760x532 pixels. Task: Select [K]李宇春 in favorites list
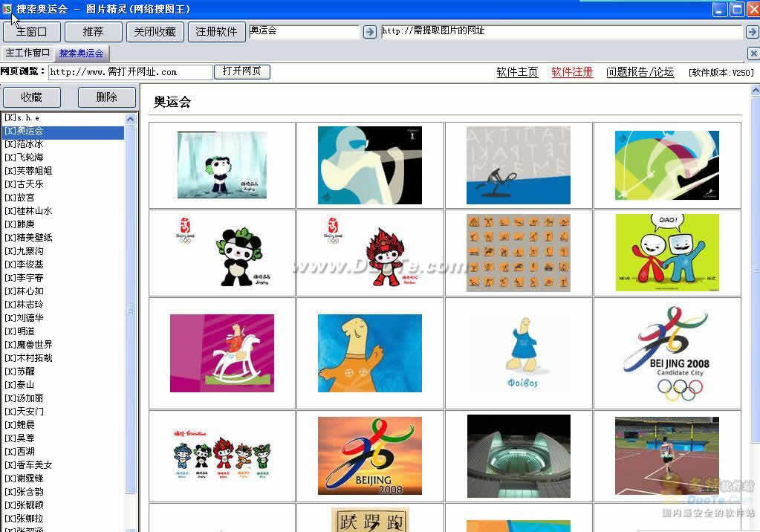[x=64, y=278]
